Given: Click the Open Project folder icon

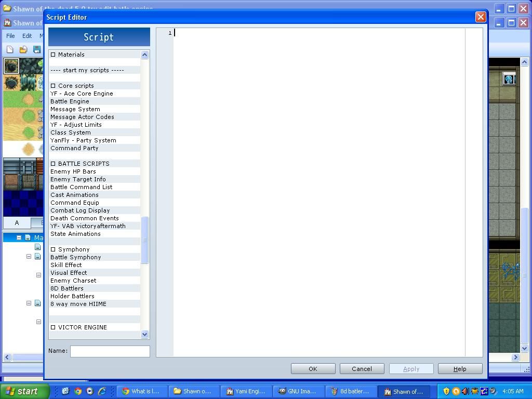Looking at the screenshot, I should (x=23, y=50).
